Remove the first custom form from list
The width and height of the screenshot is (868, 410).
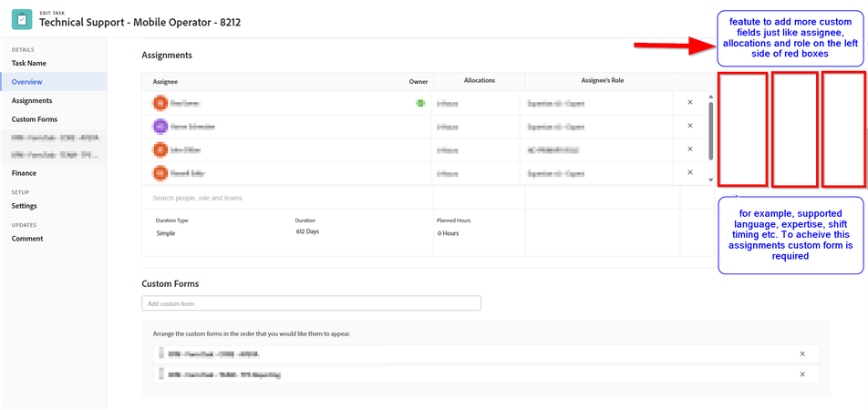tap(802, 354)
